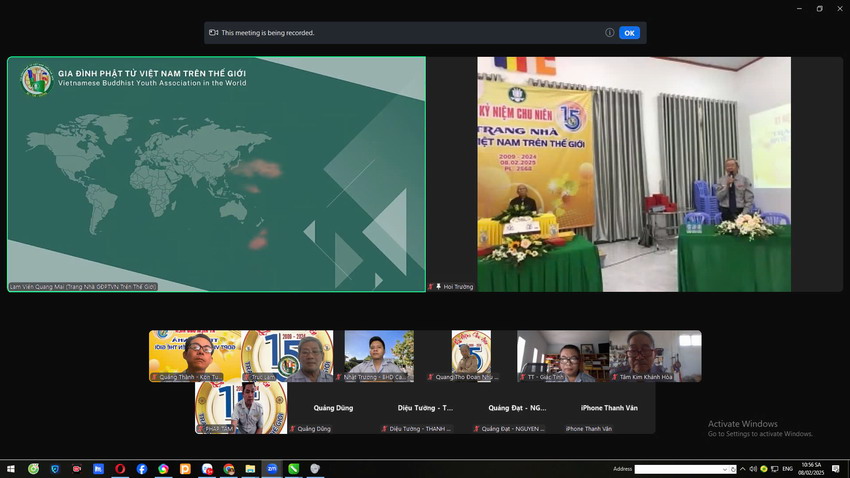The width and height of the screenshot is (850, 478).
Task: Open clock showing 10:56 SA
Action: coord(811,469)
